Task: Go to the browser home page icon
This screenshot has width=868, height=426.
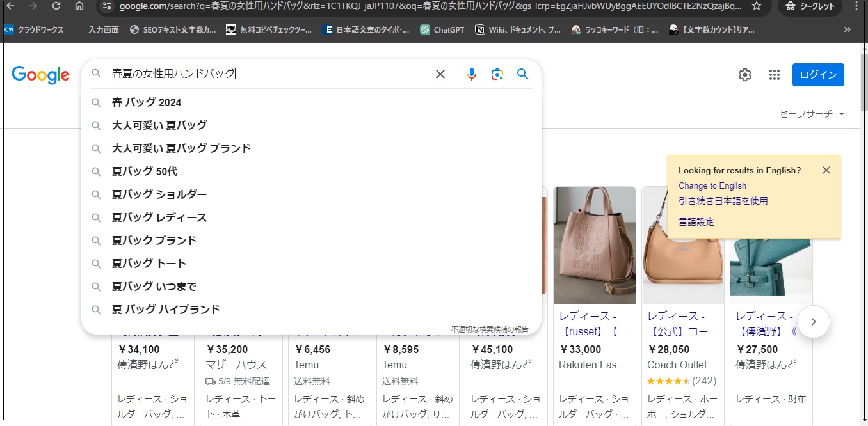Action: 79,6
